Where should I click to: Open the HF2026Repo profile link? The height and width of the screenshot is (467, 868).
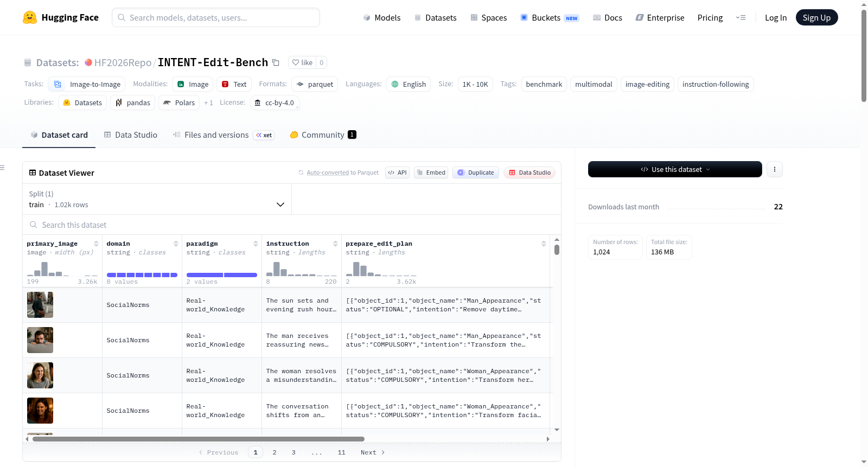[x=123, y=62]
